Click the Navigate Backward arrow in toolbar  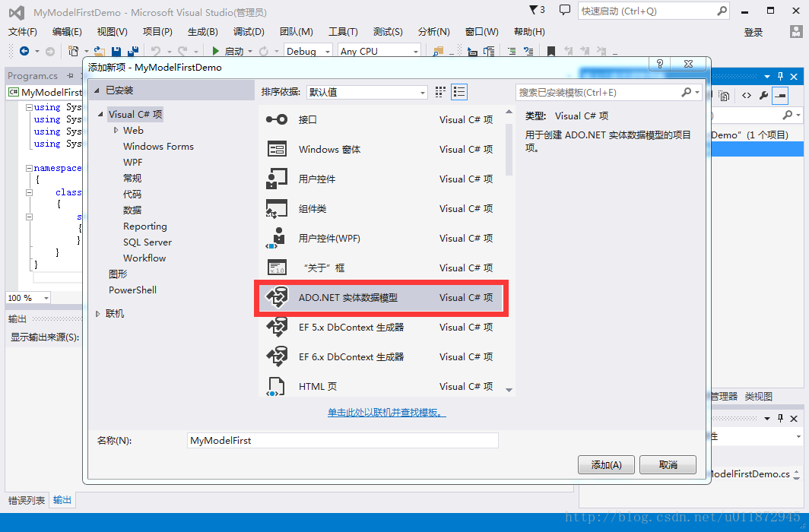(24, 51)
